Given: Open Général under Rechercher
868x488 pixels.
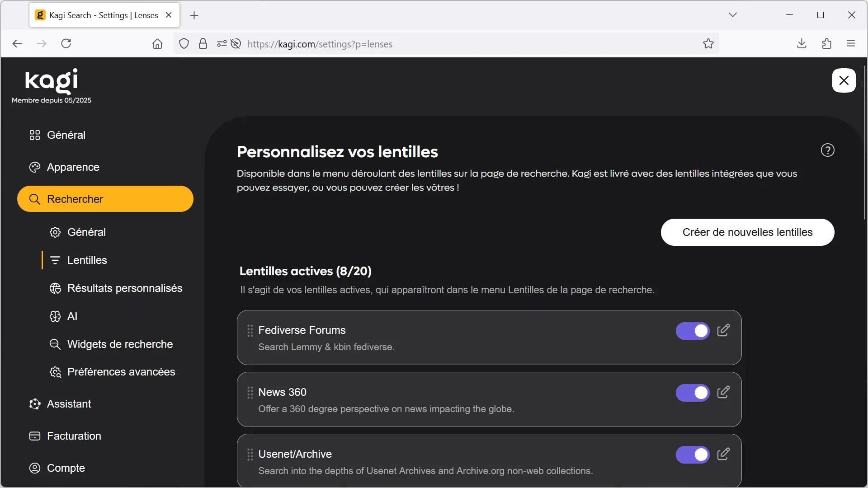Looking at the screenshot, I should coord(77,232).
